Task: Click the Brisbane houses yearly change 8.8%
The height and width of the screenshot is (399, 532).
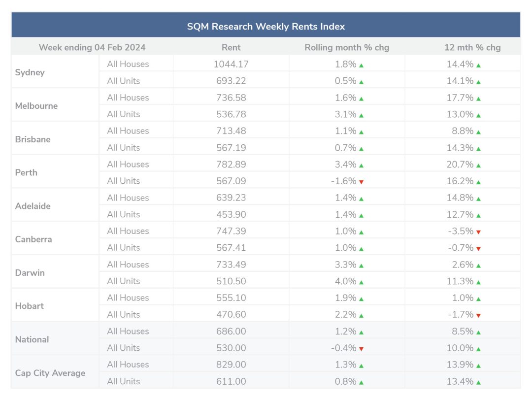Action: [463, 131]
